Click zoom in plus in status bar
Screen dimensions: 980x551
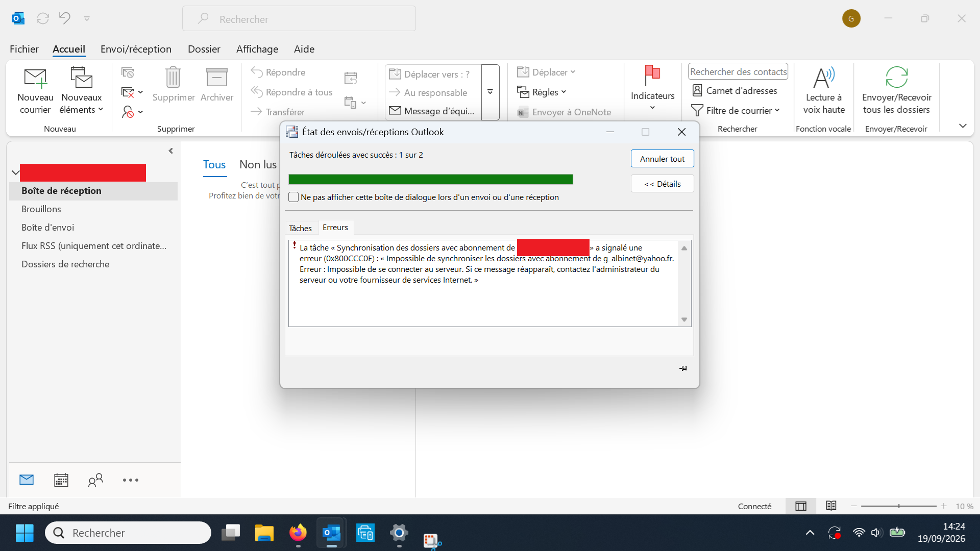tap(944, 506)
